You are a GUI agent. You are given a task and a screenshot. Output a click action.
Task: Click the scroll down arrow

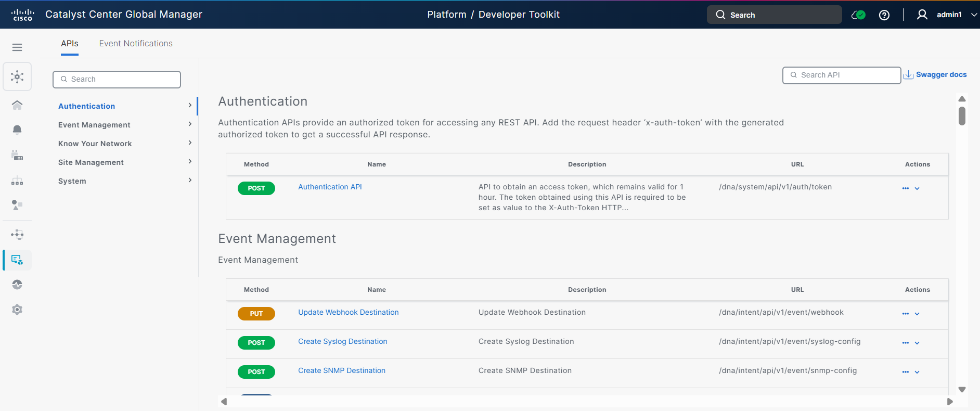pyautogui.click(x=962, y=390)
